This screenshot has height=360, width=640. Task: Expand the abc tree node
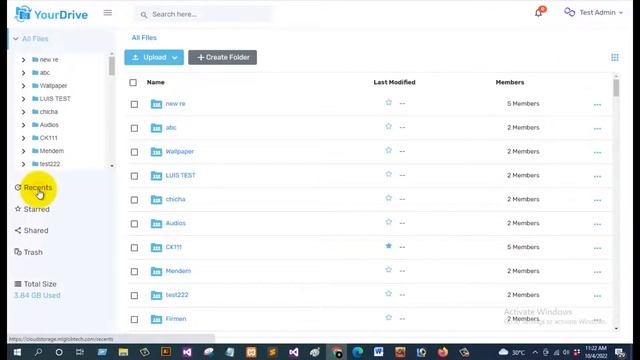click(23, 73)
